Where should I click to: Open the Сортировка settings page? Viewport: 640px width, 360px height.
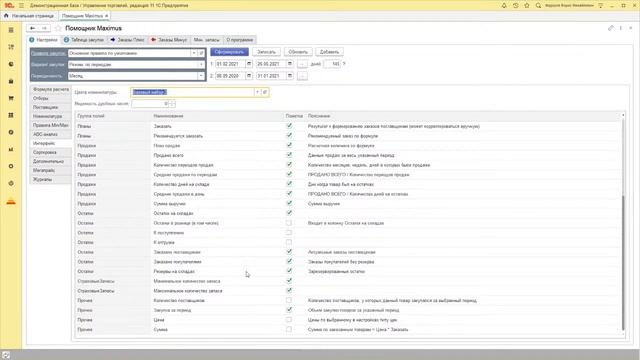(x=51, y=152)
